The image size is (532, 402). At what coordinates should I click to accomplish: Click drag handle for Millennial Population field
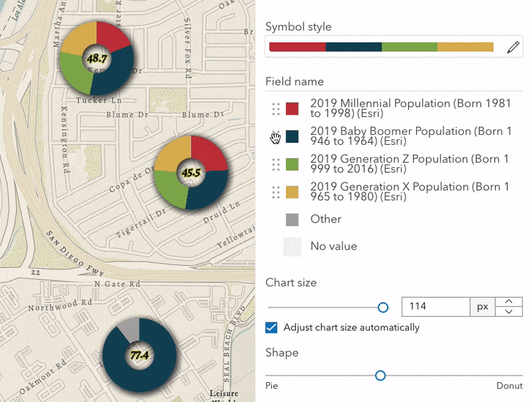pos(275,109)
